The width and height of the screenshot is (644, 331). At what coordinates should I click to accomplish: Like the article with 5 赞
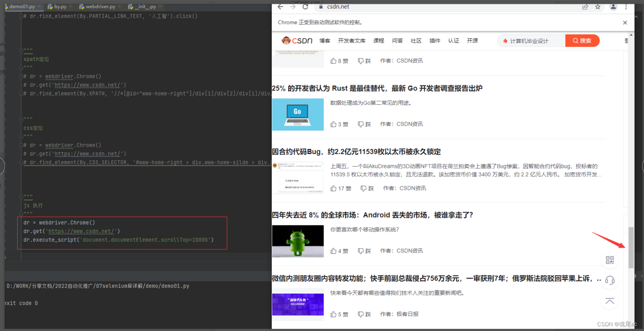click(339, 314)
